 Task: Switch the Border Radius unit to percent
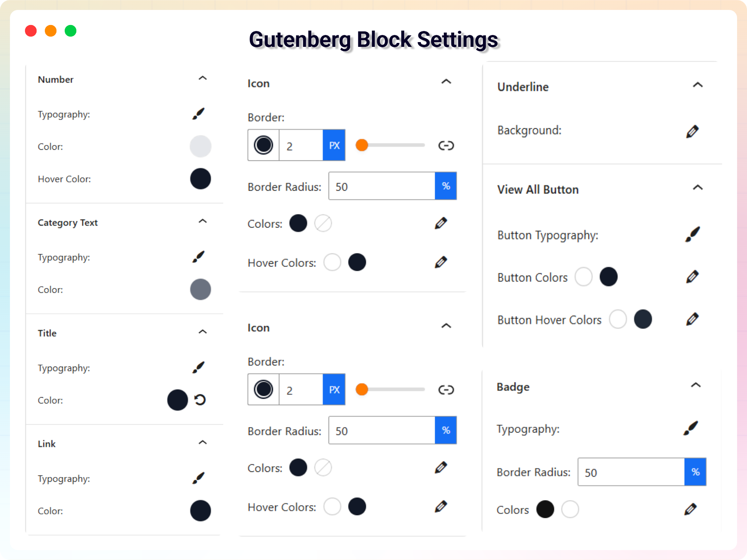coord(446,185)
